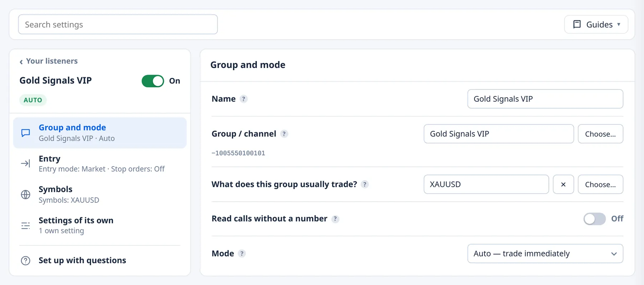Clear the XAUUSD symbol with the X button
Viewport: 644px width, 285px height.
tap(563, 185)
